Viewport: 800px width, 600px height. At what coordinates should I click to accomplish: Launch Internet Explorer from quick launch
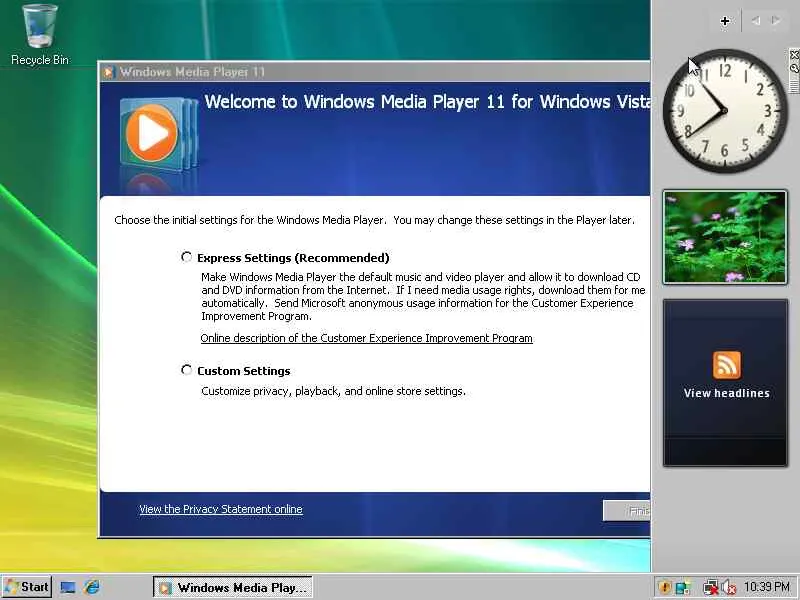coord(93,587)
